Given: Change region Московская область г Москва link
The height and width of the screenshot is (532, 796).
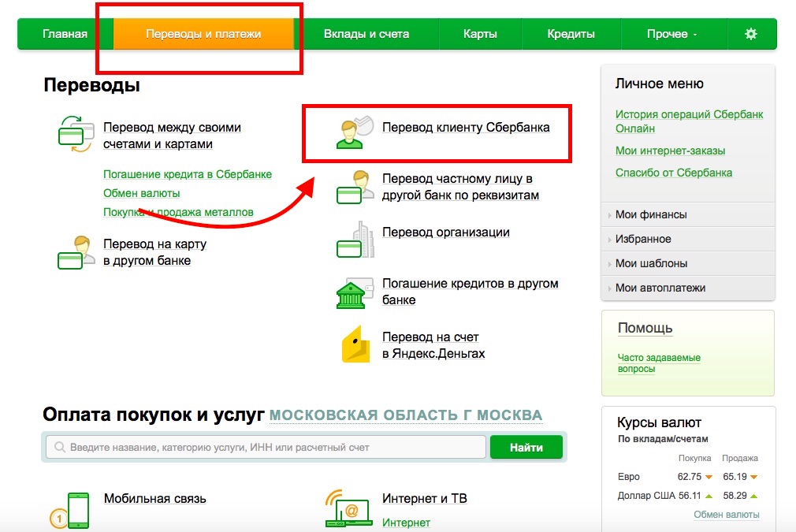Looking at the screenshot, I should pyautogui.click(x=406, y=415).
